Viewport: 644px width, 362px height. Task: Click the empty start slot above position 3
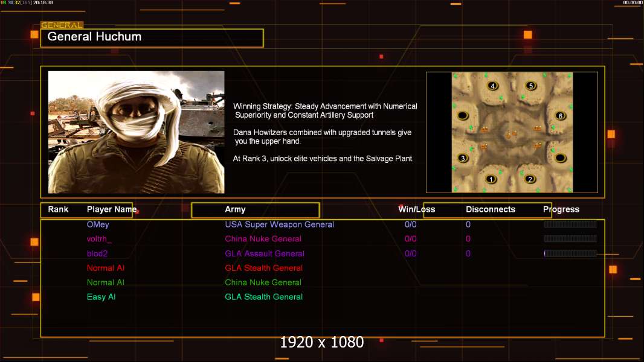point(463,115)
